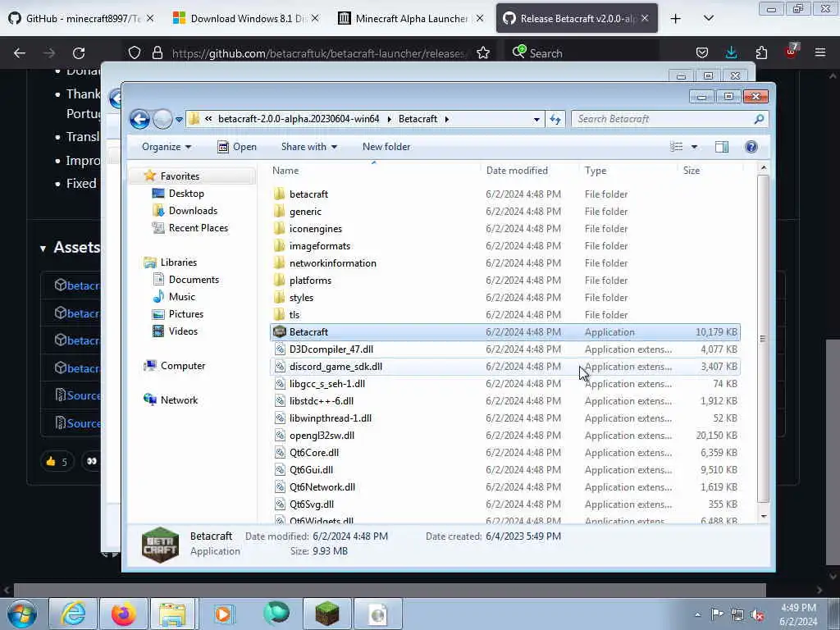The height and width of the screenshot is (630, 840).
Task: Select discord_game_sdk.dll file
Action: [336, 367]
